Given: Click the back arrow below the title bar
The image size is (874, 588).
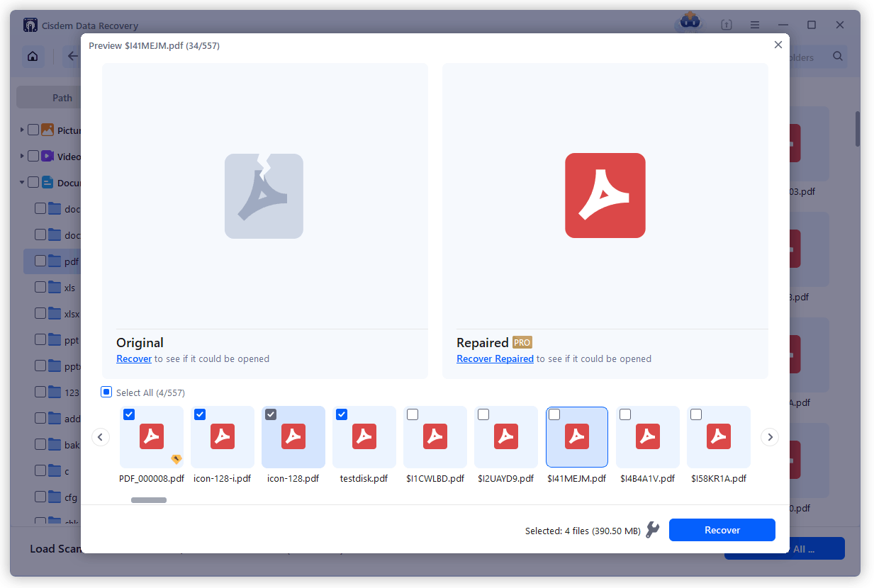Looking at the screenshot, I should [72, 55].
